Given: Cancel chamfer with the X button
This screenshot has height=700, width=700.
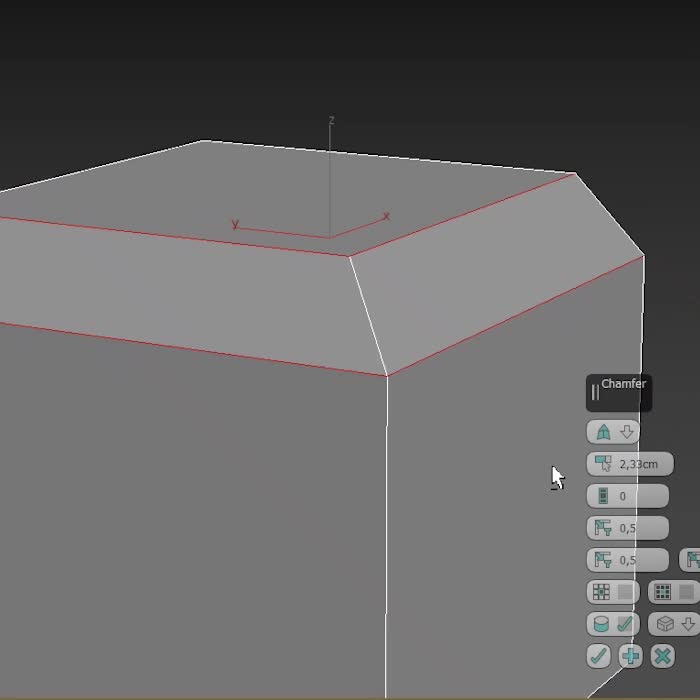Looking at the screenshot, I should (x=662, y=656).
